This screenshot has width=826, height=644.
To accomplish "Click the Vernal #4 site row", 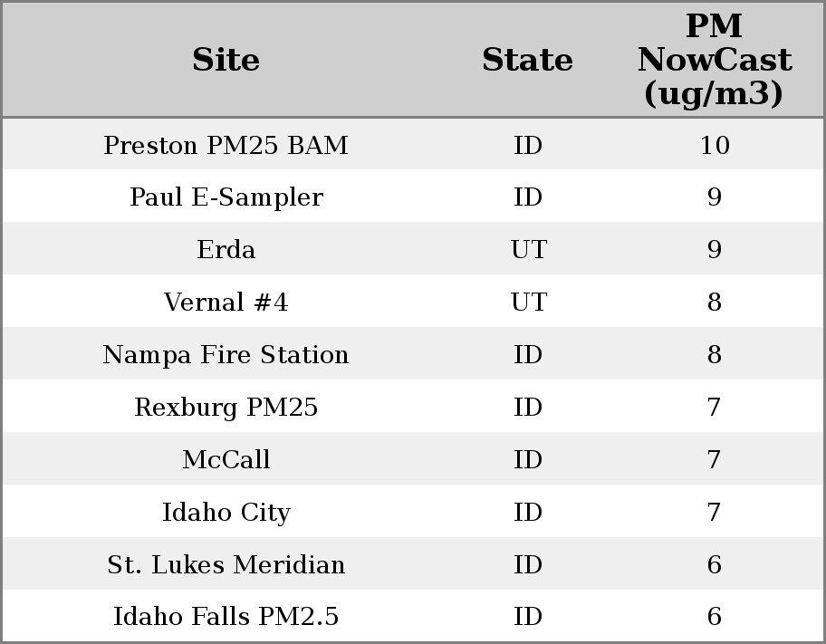I will [226, 303].
